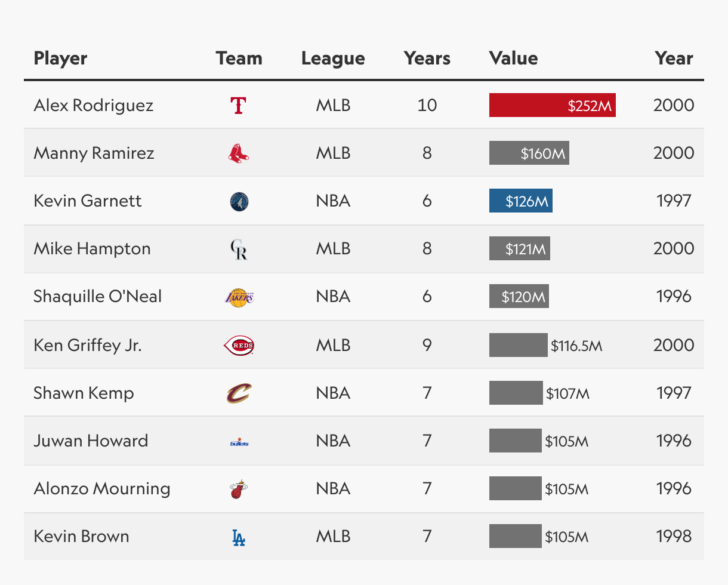Click the Cincinnati Reds logo

coord(239,345)
